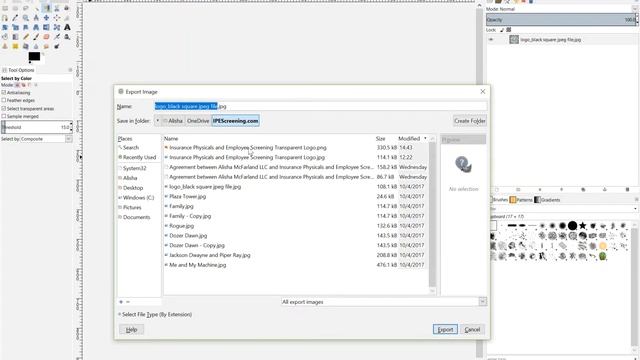
Task: Select the Rotate tool
Action: 5,27
